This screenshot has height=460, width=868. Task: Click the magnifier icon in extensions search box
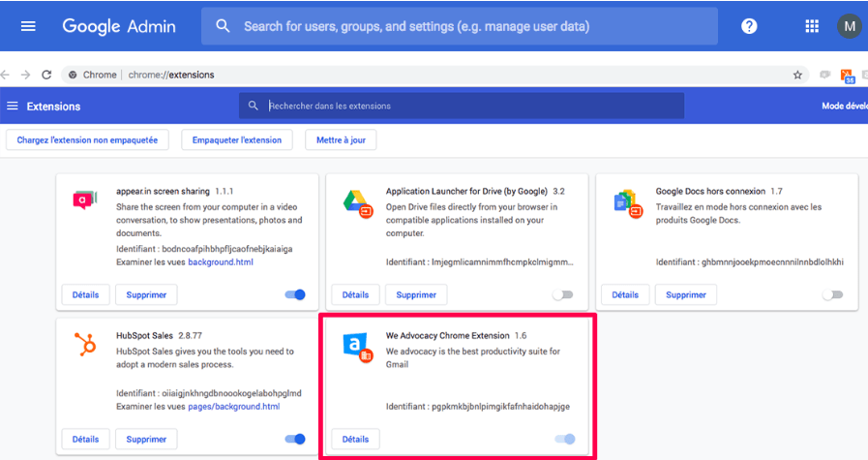(x=253, y=106)
